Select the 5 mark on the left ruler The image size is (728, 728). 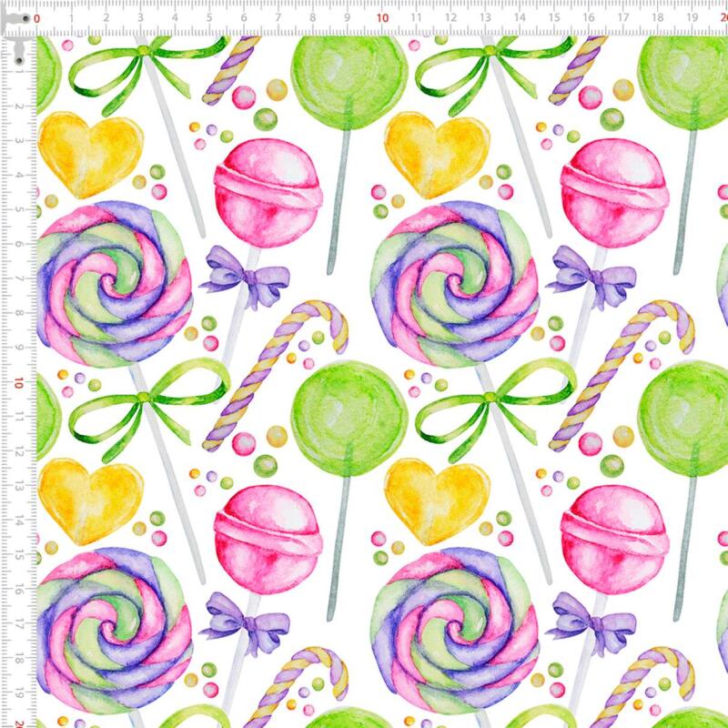[x=17, y=210]
